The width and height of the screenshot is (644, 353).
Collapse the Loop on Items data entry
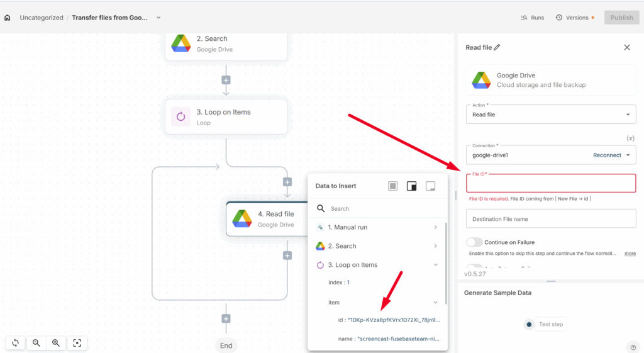(436, 265)
